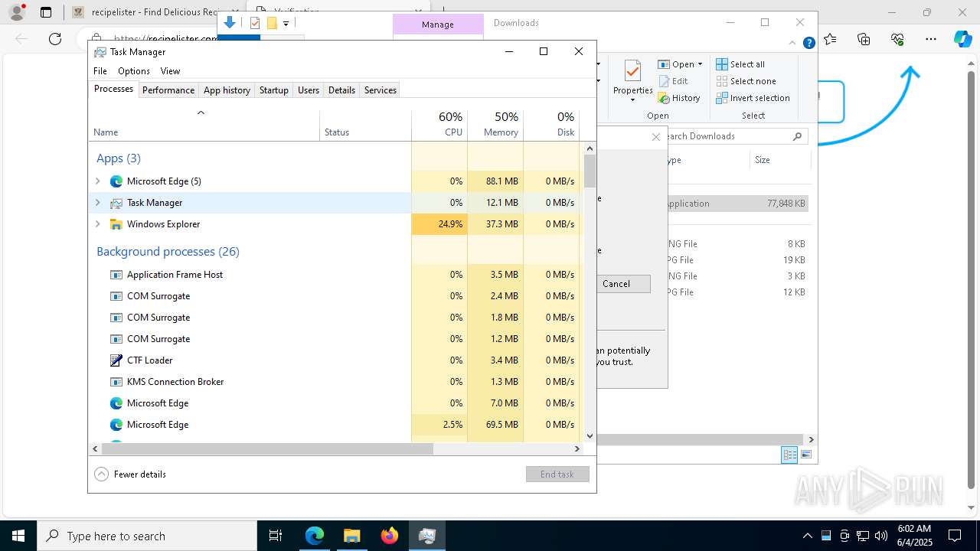Click Select none in the Explorer ribbon
This screenshot has width=980, height=551.
pos(746,81)
